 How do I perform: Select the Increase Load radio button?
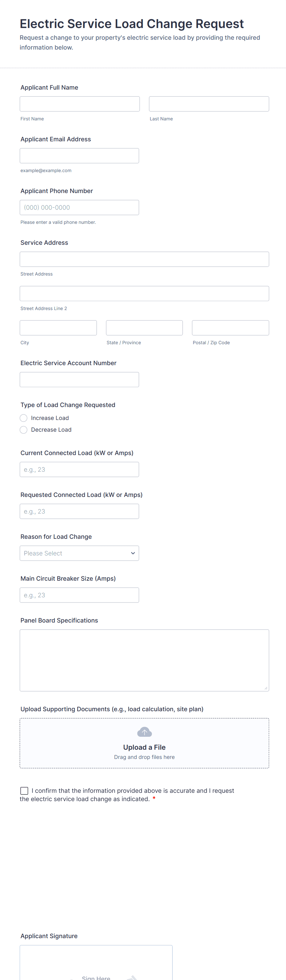pos(24,418)
